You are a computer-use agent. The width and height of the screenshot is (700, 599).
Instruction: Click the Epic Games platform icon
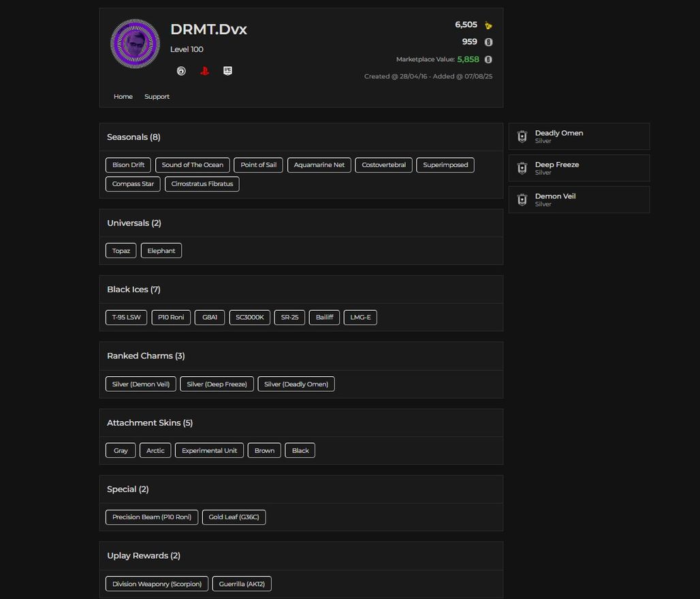click(x=227, y=71)
